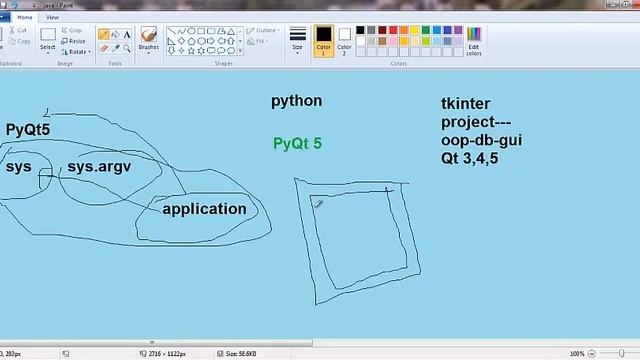Click the 'application' text on canvas
Screen dimensions: 640x360
pyautogui.click(x=204, y=209)
